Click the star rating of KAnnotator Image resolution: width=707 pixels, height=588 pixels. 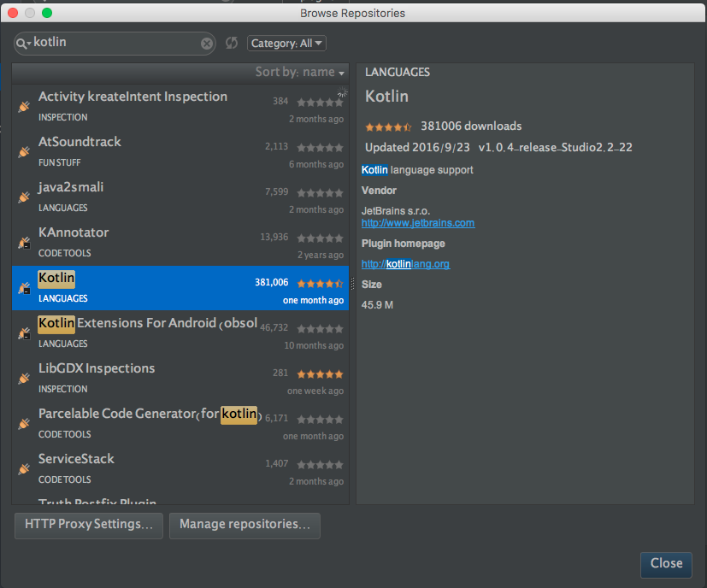[320, 238]
